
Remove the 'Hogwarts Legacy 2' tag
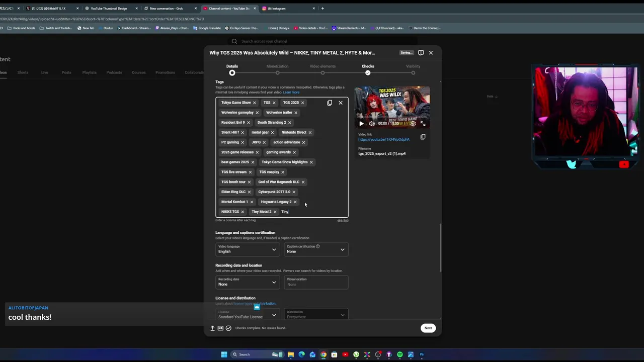tap(295, 202)
